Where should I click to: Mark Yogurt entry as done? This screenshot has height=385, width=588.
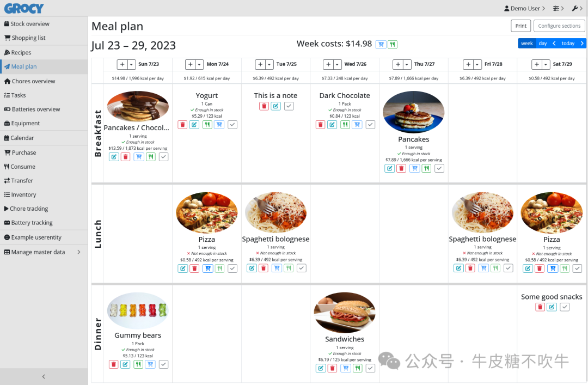pyautogui.click(x=232, y=125)
